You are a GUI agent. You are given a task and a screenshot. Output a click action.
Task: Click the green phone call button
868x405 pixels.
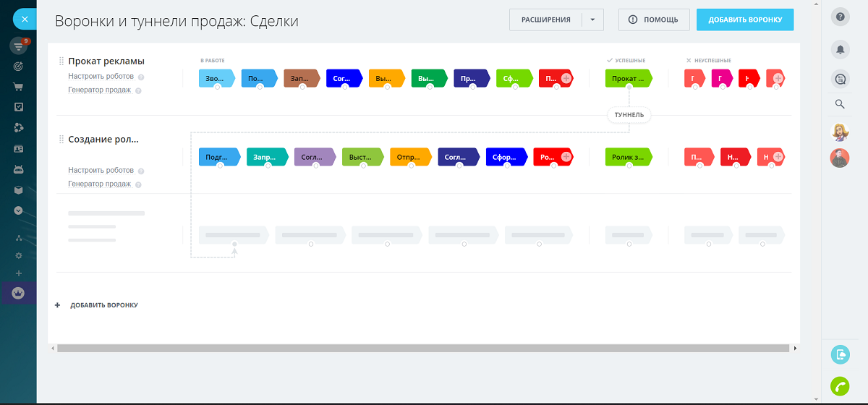click(x=840, y=387)
